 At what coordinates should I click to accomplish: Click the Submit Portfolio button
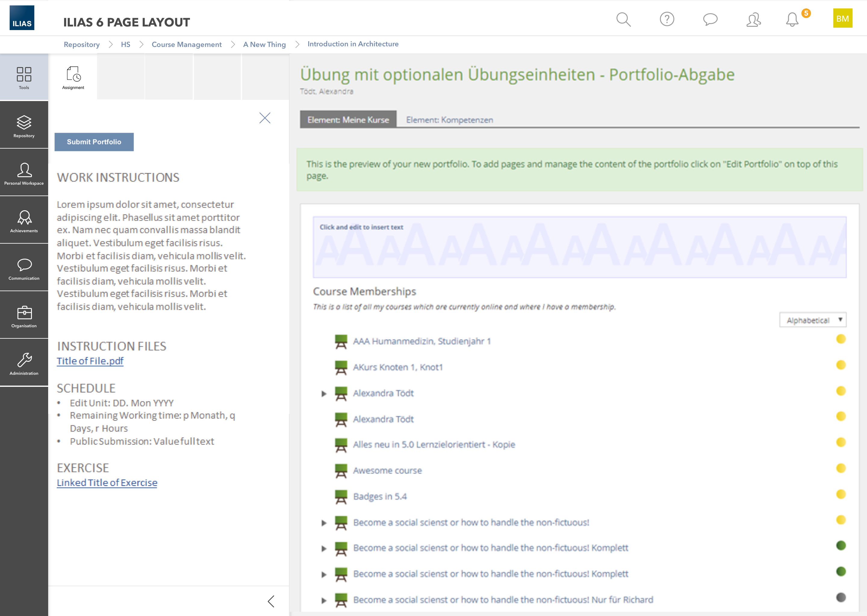pyautogui.click(x=94, y=142)
